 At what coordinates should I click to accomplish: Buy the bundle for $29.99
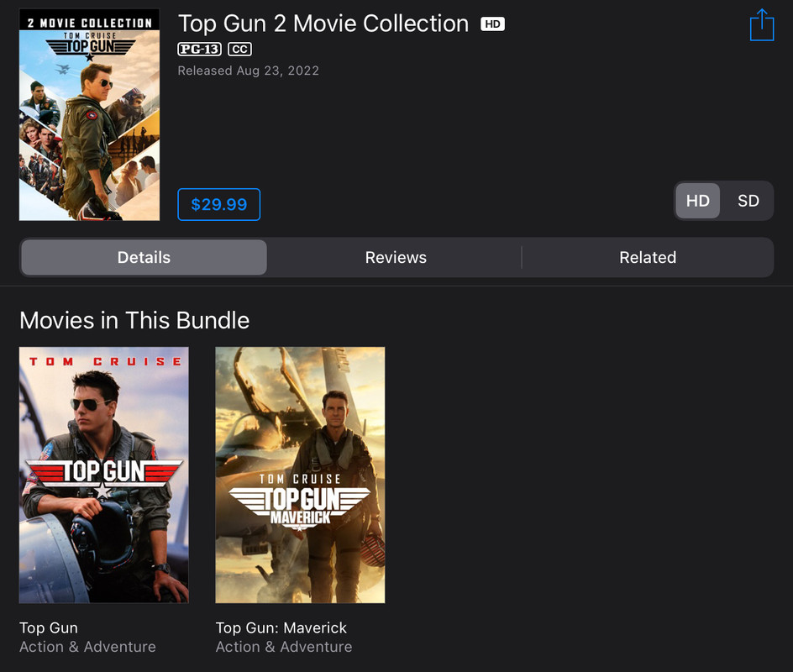[x=219, y=204]
